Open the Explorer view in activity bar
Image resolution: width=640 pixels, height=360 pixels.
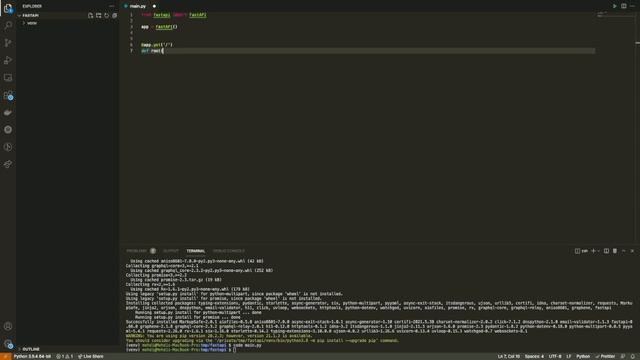8,8
